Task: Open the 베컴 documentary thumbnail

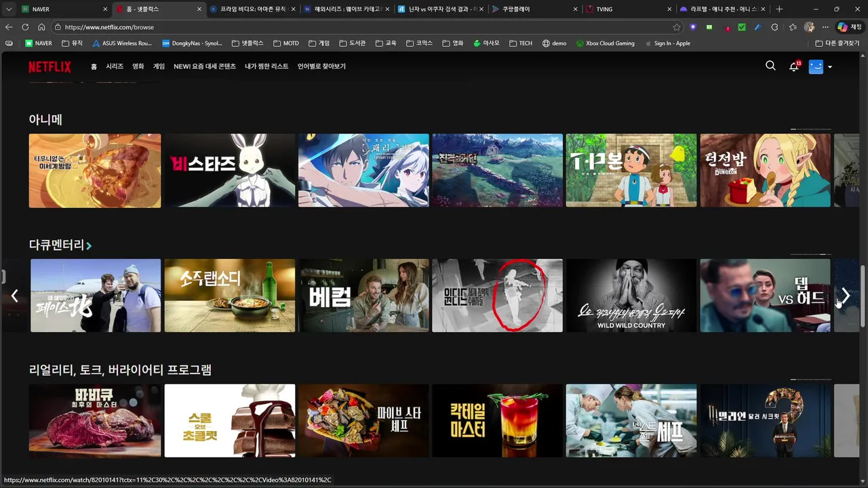Action: click(x=364, y=296)
